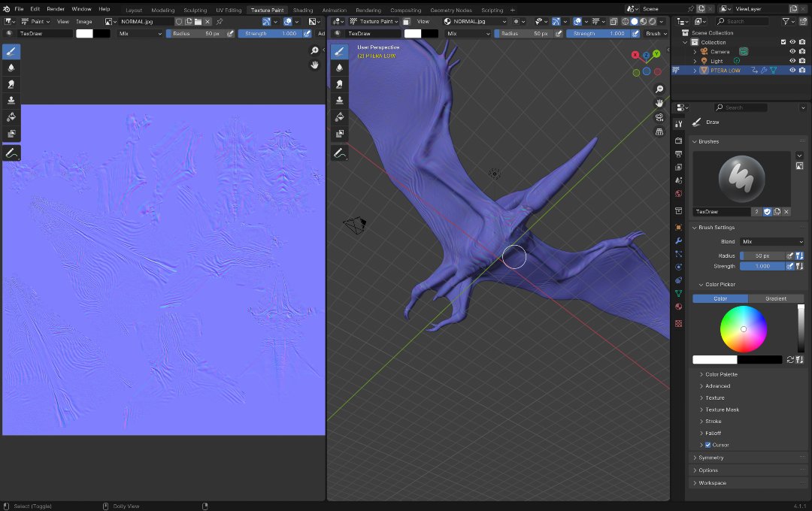This screenshot has height=511, width=812.
Task: Open the Render menu
Action: [56, 9]
